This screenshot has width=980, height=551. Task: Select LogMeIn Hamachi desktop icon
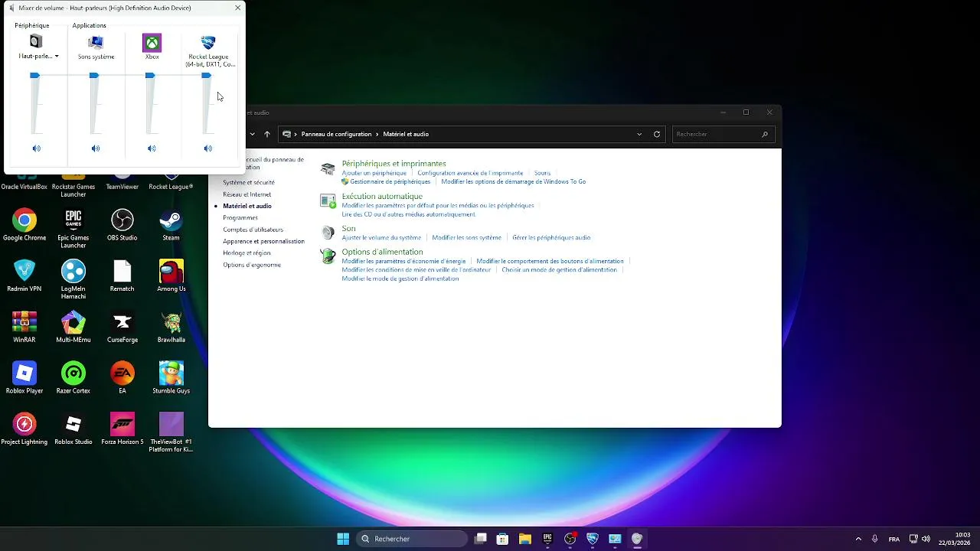(73, 279)
